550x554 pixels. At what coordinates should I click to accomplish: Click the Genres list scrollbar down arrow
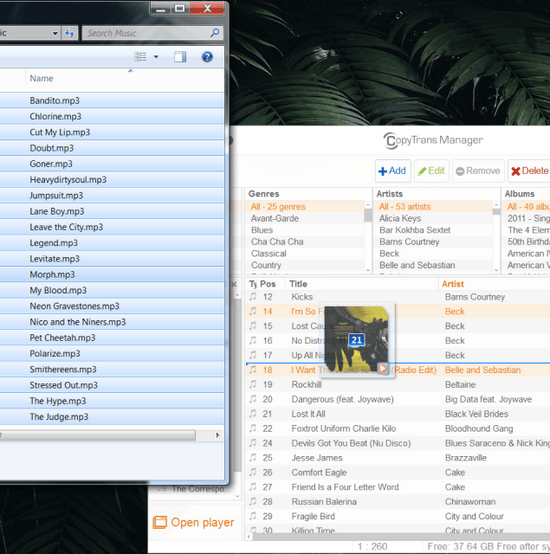point(368,270)
